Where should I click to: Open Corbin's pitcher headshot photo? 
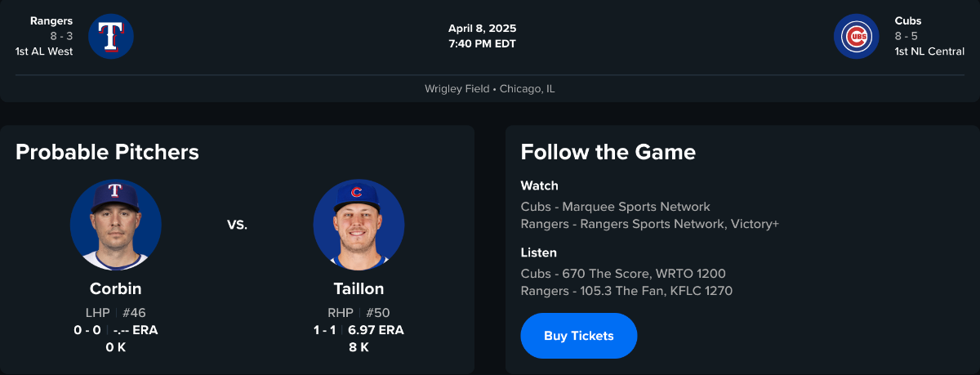[x=115, y=225]
